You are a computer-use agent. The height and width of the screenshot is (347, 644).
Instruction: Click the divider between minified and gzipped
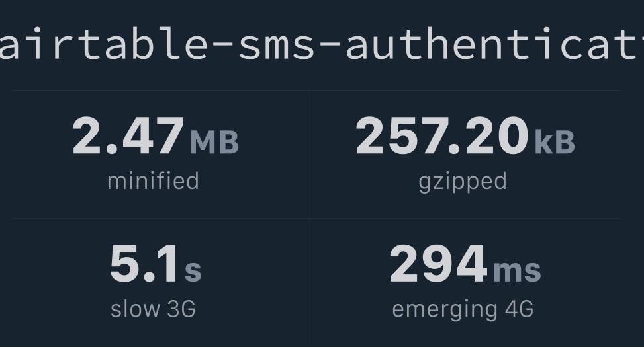[x=310, y=154]
